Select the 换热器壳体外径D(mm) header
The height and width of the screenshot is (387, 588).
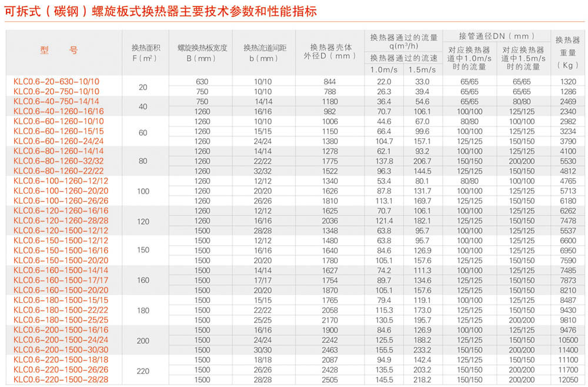(x=330, y=52)
